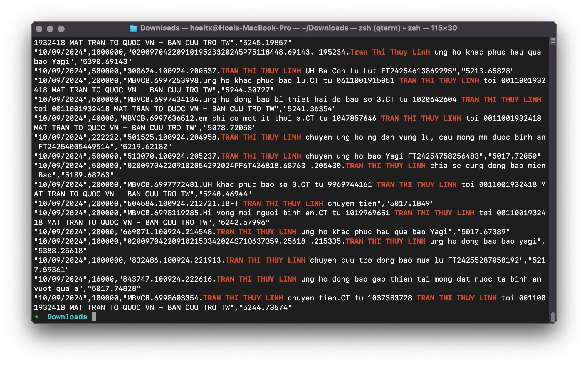Click the block cursor at the prompt
Screen dimensions: 588x365
point(94,317)
